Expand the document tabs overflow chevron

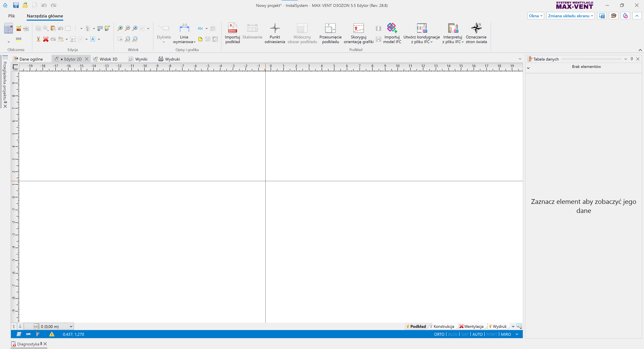pos(520,59)
